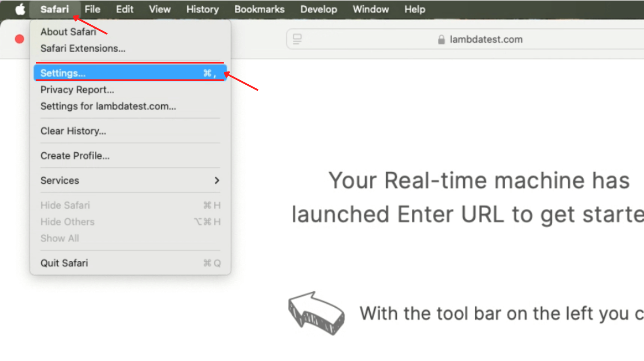644x361 pixels.
Task: Open Settings for lambdatest.com…
Action: point(130,106)
